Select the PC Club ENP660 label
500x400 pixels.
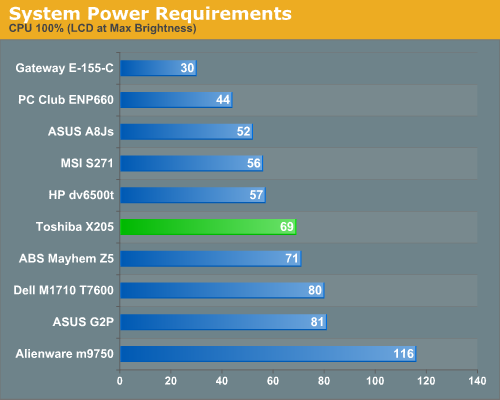click(x=66, y=100)
